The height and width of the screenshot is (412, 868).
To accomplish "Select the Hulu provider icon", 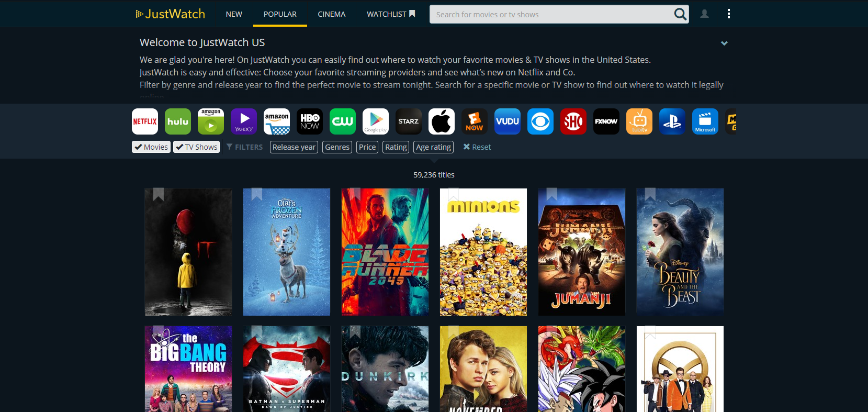I will click(x=178, y=121).
